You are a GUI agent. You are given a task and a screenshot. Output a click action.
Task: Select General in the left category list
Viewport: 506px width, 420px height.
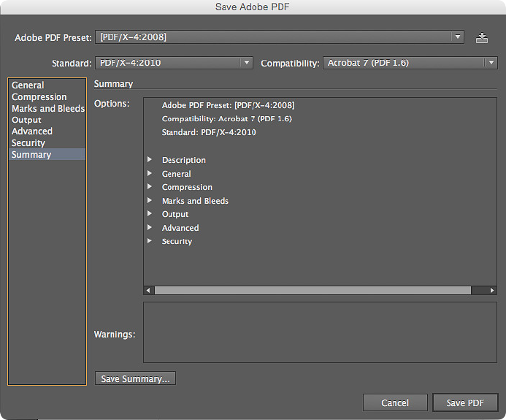[x=47, y=85]
